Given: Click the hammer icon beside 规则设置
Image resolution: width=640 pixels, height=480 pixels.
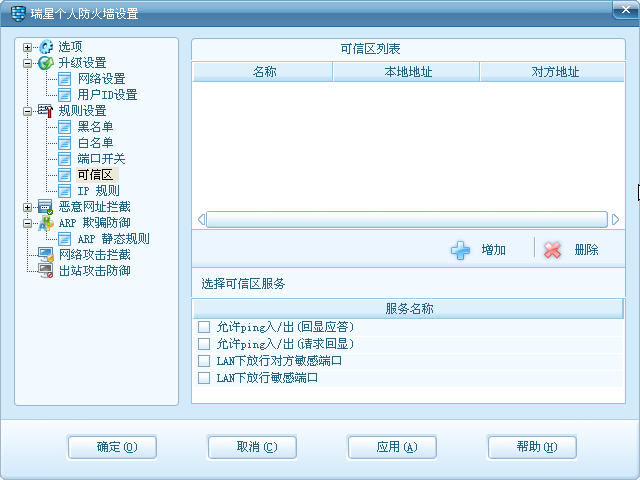Looking at the screenshot, I should tap(46, 111).
